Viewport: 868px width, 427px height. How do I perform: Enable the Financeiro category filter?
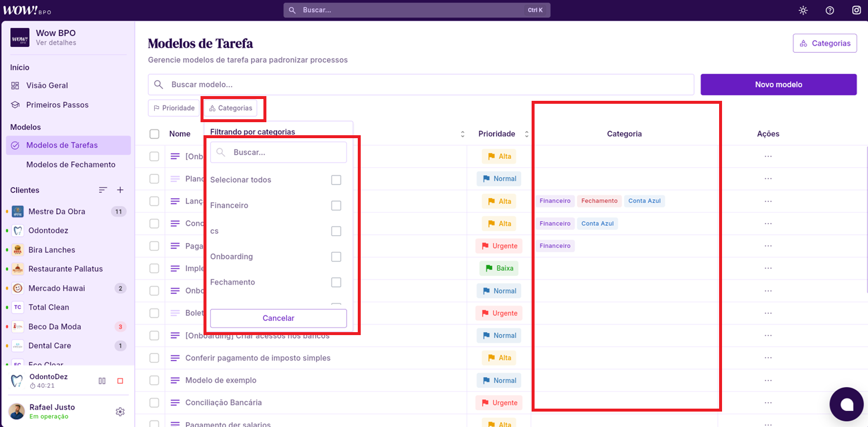[336, 205]
